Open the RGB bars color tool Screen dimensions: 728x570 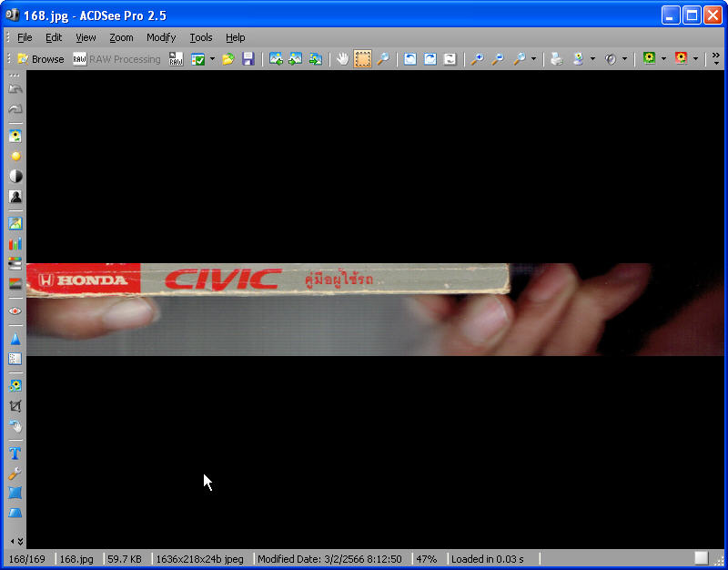tap(15, 243)
